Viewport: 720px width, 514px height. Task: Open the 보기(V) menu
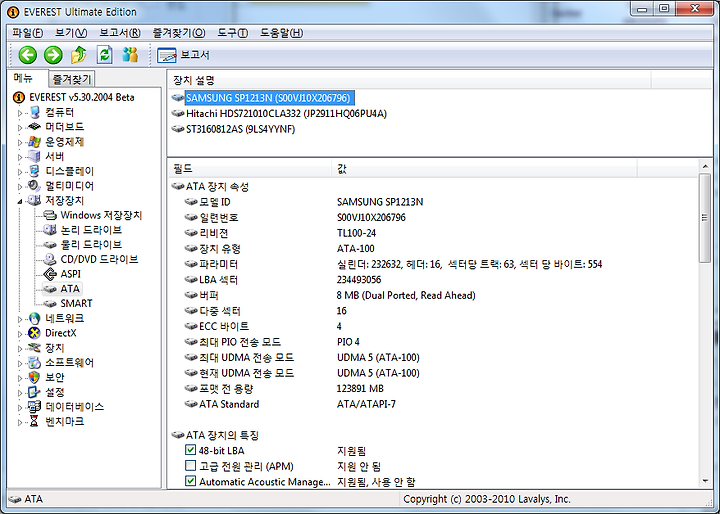71,33
